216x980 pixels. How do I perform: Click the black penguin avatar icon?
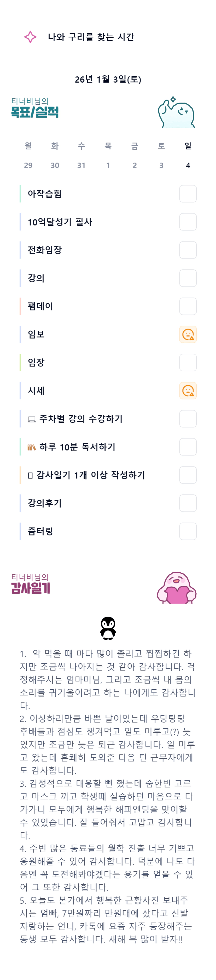[108, 628]
